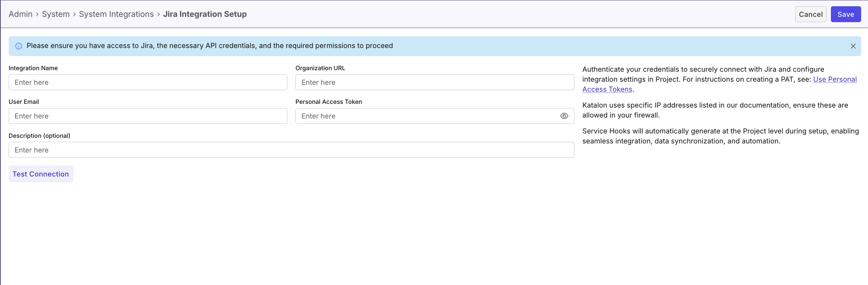Image resolution: width=868 pixels, height=285 pixels.
Task: Click the info icon in the banner
Action: coord(19,46)
